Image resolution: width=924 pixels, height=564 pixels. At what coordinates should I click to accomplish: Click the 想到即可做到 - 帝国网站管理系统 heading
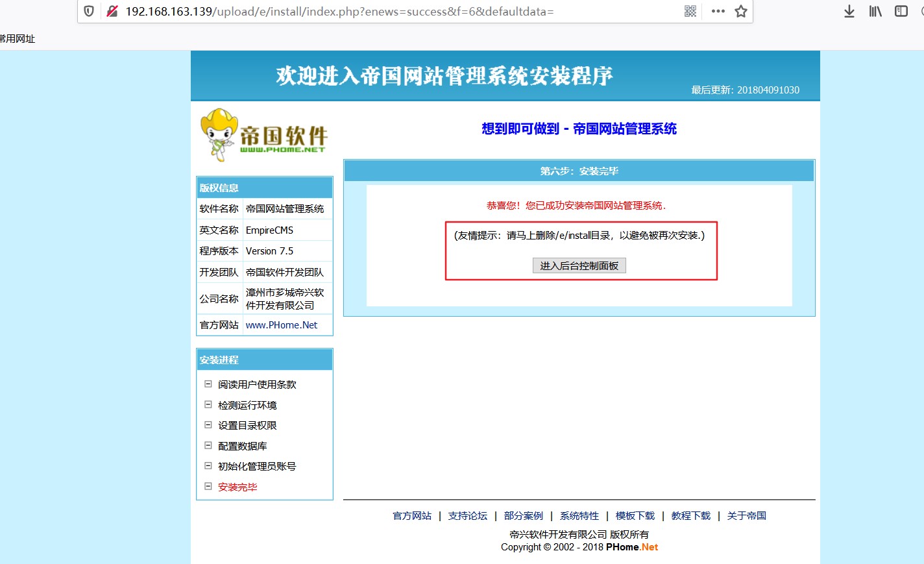click(579, 129)
